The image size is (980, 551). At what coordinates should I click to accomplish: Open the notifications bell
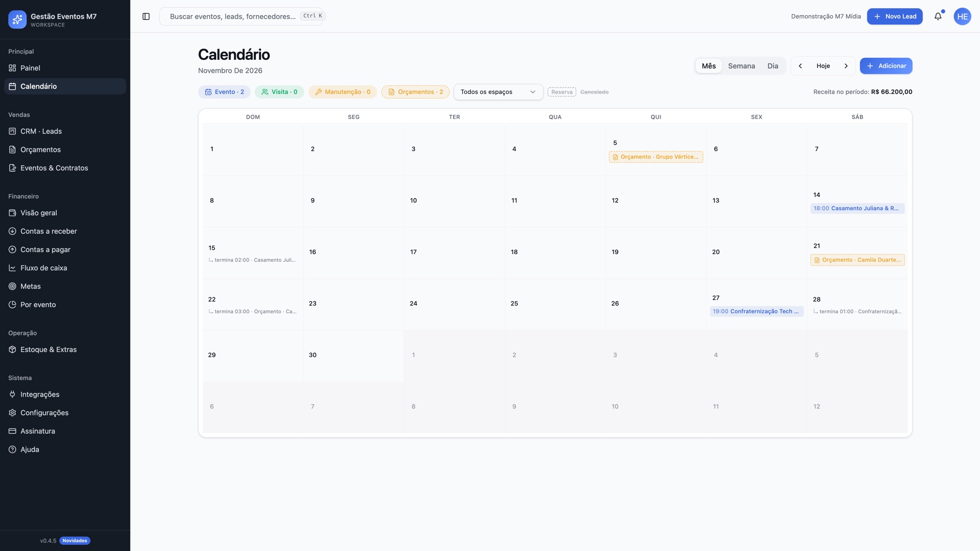coord(938,17)
